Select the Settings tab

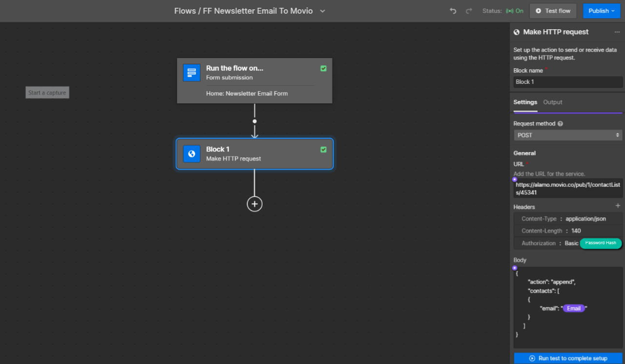525,102
